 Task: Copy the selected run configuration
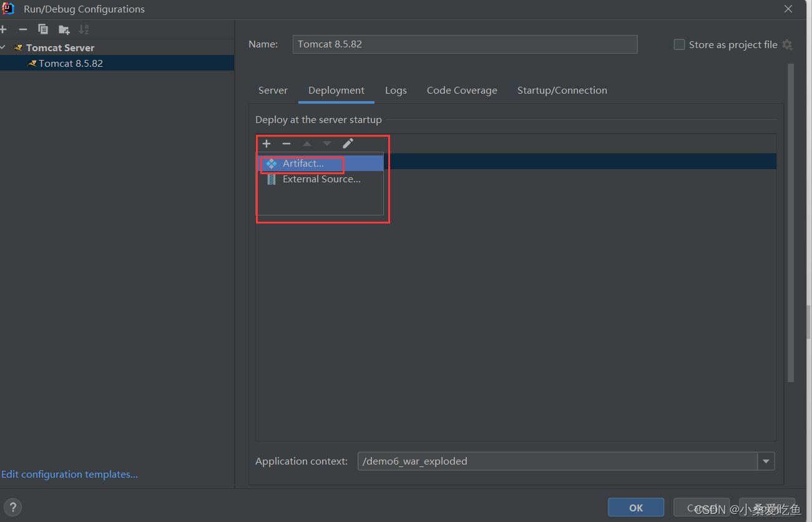43,29
